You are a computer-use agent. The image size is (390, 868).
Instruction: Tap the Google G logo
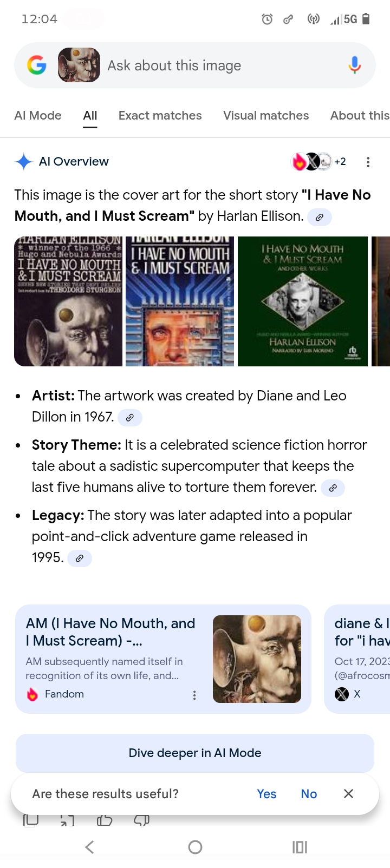point(37,65)
